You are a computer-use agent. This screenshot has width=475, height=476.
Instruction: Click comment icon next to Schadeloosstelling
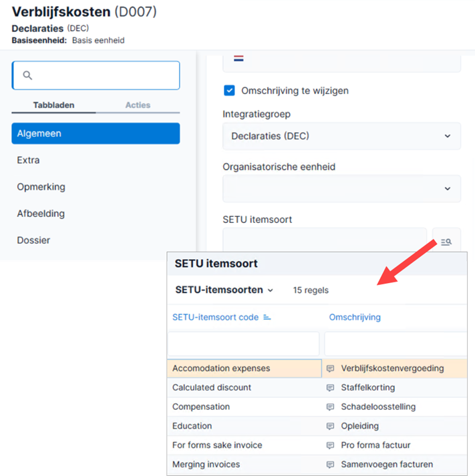click(x=330, y=407)
